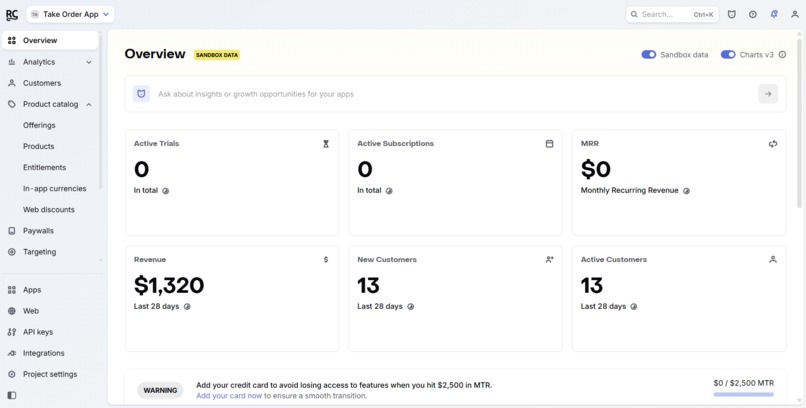Screen dimensions: 806x408
Task: Click the $0 / $2,500 MTR progress bar
Action: [743, 395]
